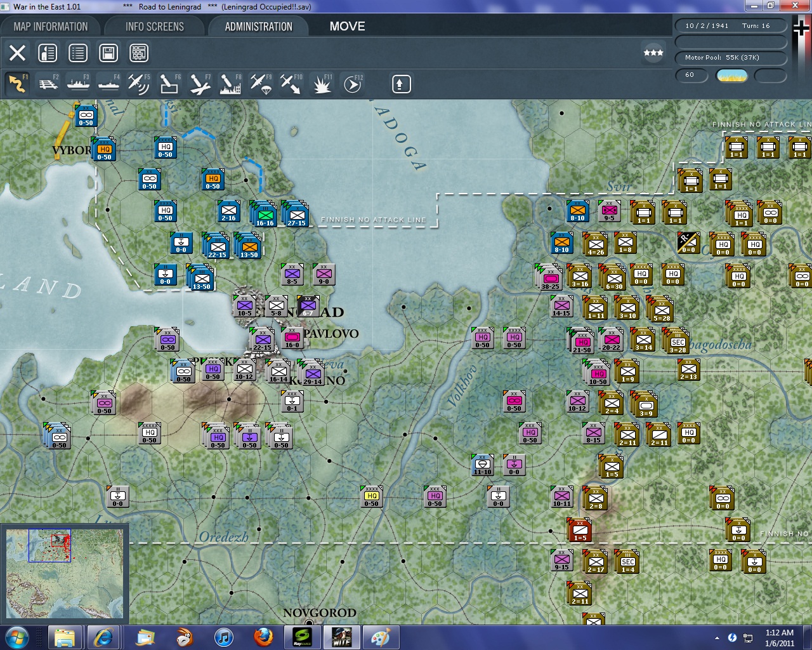Select the SEC 1=4 Soviet unit
Image resolution: width=812 pixels, height=650 pixels.
click(627, 562)
